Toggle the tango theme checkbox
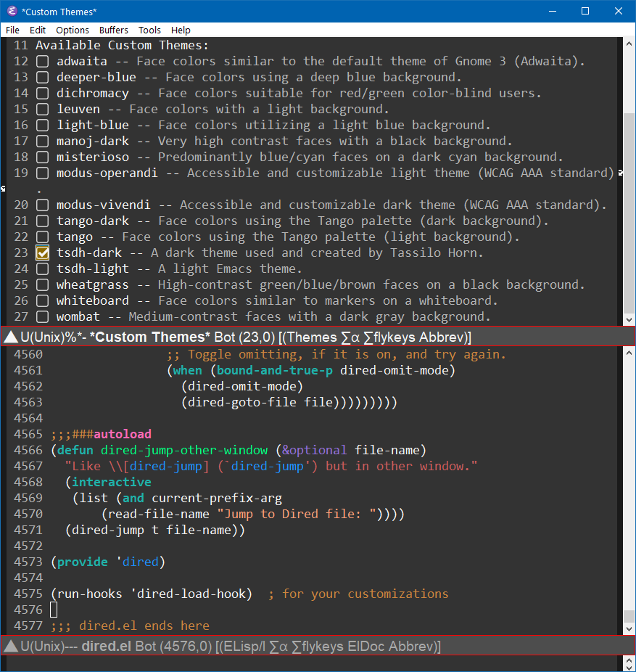 pyautogui.click(x=42, y=237)
